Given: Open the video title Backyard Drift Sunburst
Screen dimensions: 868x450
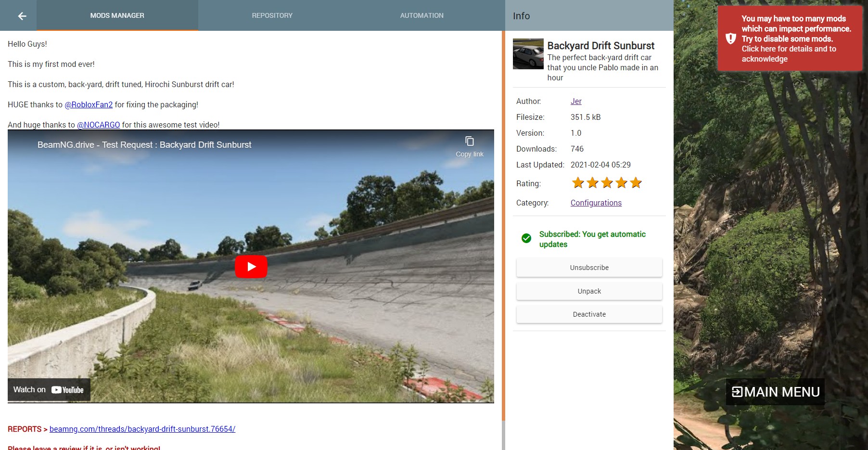Looking at the screenshot, I should tap(144, 145).
